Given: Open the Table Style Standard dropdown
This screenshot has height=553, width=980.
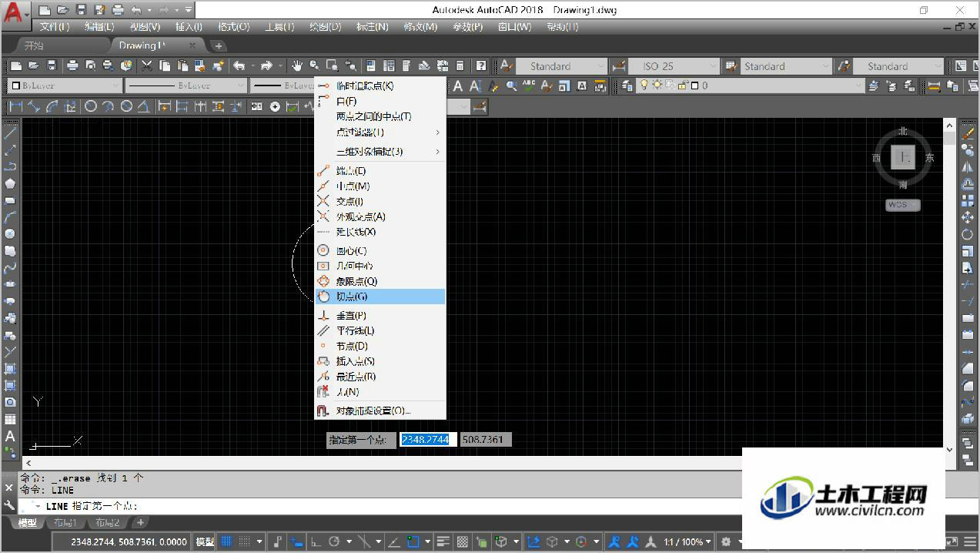Looking at the screenshot, I should 786,66.
